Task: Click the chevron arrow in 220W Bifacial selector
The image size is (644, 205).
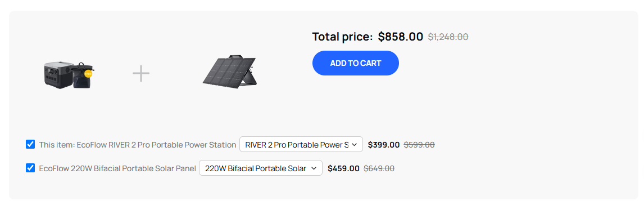Action: coord(314,168)
